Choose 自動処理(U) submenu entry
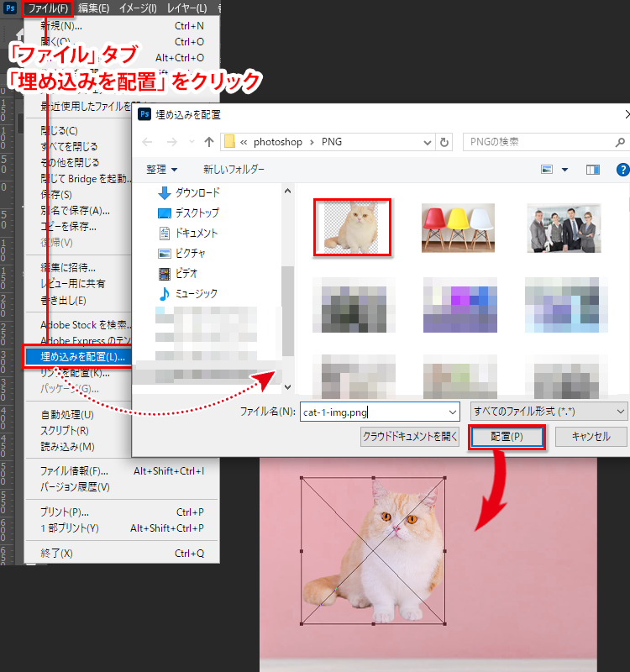Viewport: 630px width, 672px height. (79, 415)
